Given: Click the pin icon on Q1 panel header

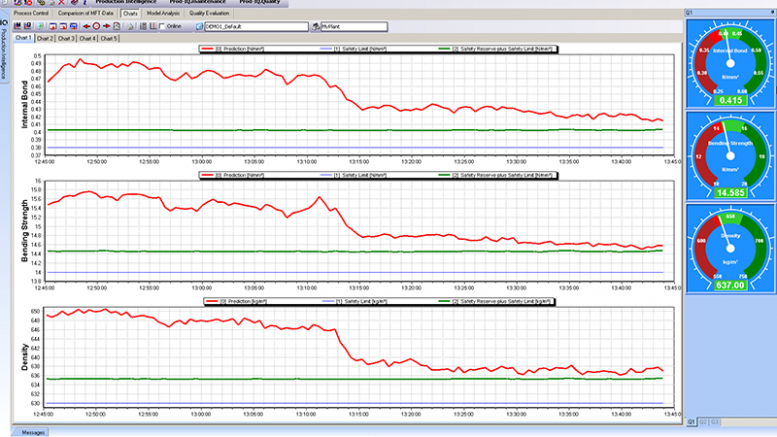Looking at the screenshot, I should click(x=773, y=12).
